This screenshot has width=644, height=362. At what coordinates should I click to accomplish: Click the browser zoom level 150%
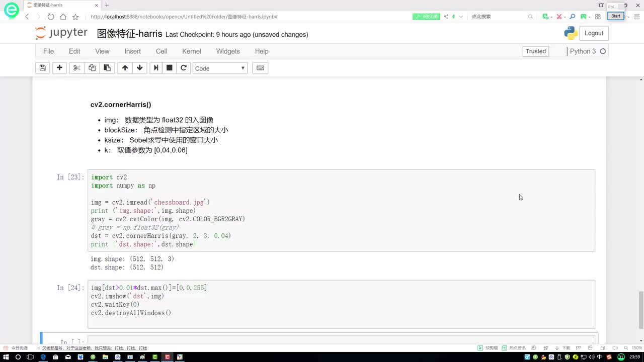click(x=636, y=348)
